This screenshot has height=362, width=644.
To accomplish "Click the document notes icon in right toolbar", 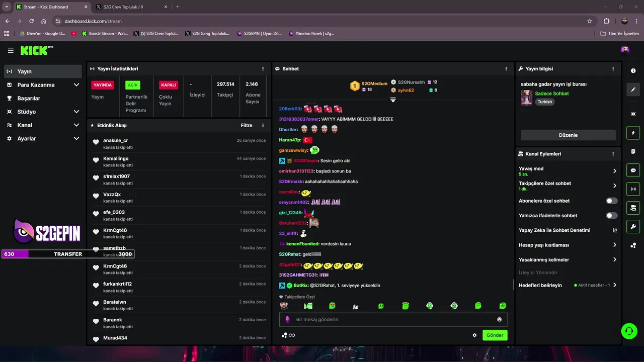I will (x=633, y=151).
